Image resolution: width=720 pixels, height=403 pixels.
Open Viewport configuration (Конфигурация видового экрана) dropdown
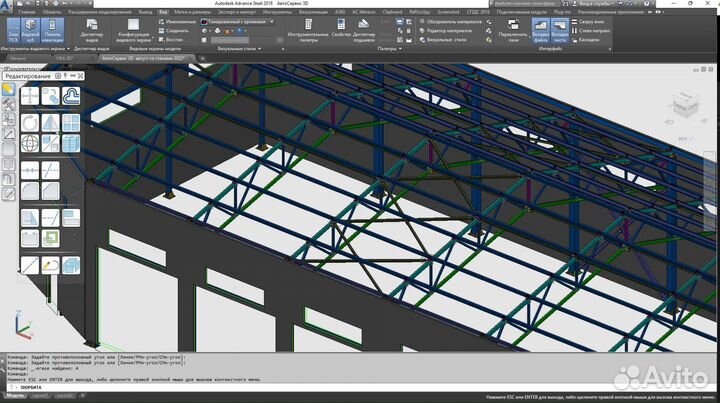tap(134, 31)
